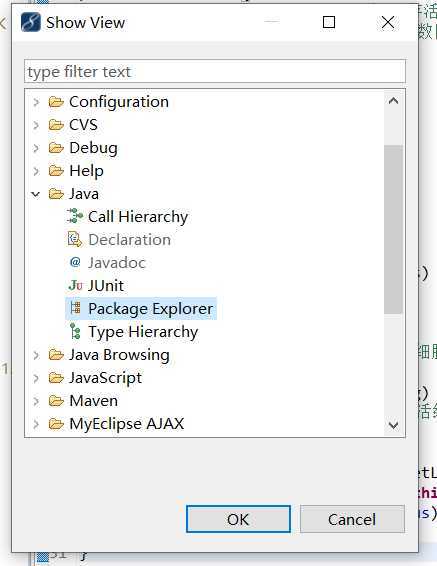437x566 pixels.
Task: Click the JUnit view icon
Action: pyautogui.click(x=75, y=285)
